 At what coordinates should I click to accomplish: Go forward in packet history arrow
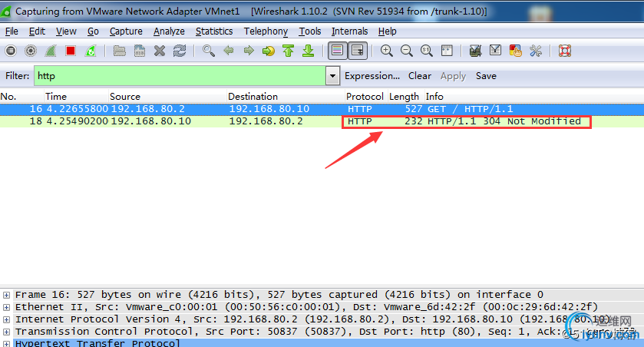coord(249,51)
